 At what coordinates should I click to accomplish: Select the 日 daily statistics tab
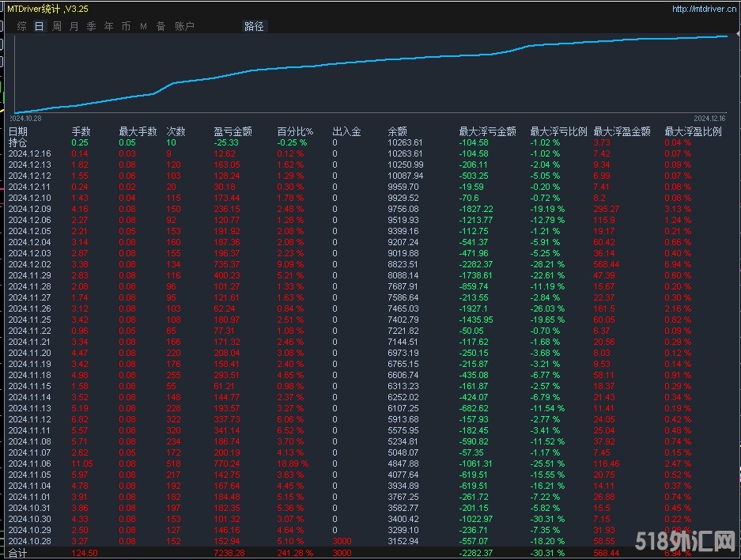[x=40, y=26]
